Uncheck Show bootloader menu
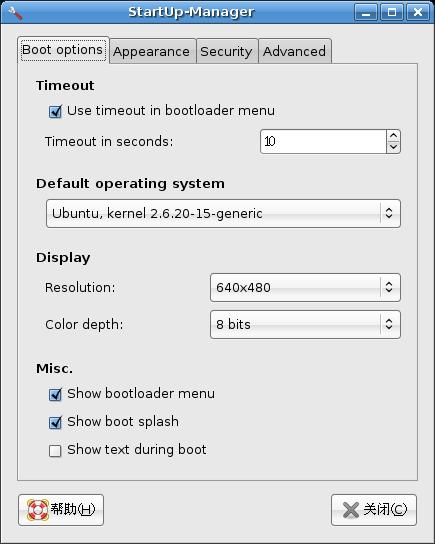This screenshot has width=435, height=544. (x=55, y=394)
